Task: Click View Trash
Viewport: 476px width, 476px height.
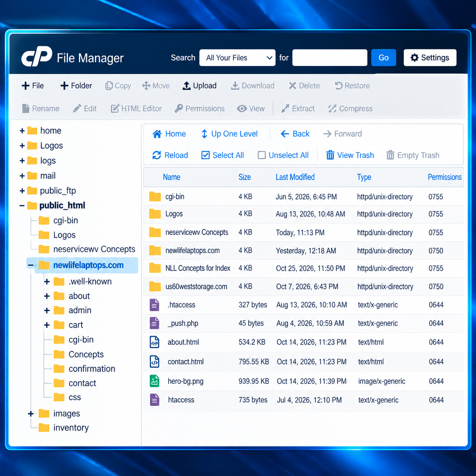Action: [350, 155]
